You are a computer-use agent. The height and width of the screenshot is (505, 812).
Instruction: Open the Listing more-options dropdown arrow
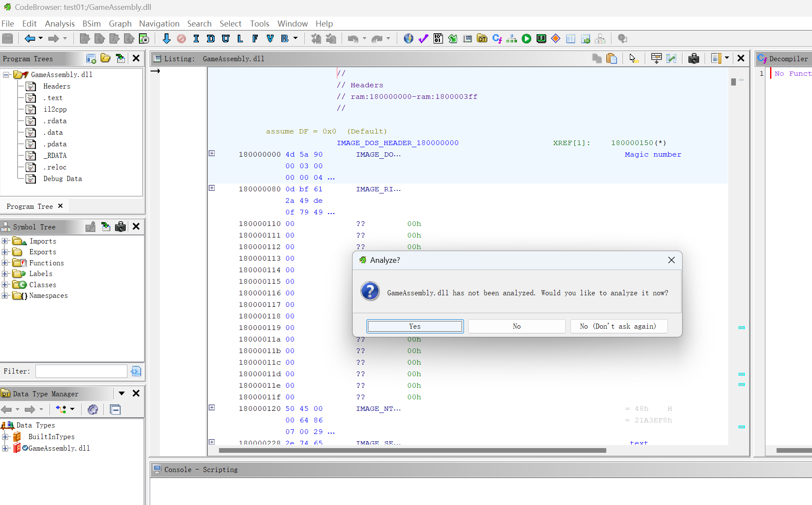coord(726,58)
